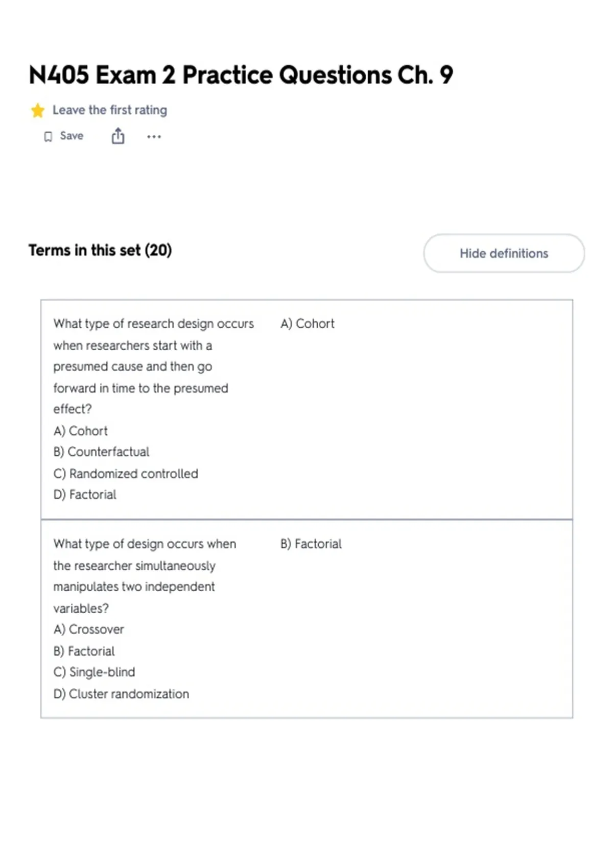Choose "A) Cohort" choice listed below "effect?"
613x868 pixels.
pos(81,431)
